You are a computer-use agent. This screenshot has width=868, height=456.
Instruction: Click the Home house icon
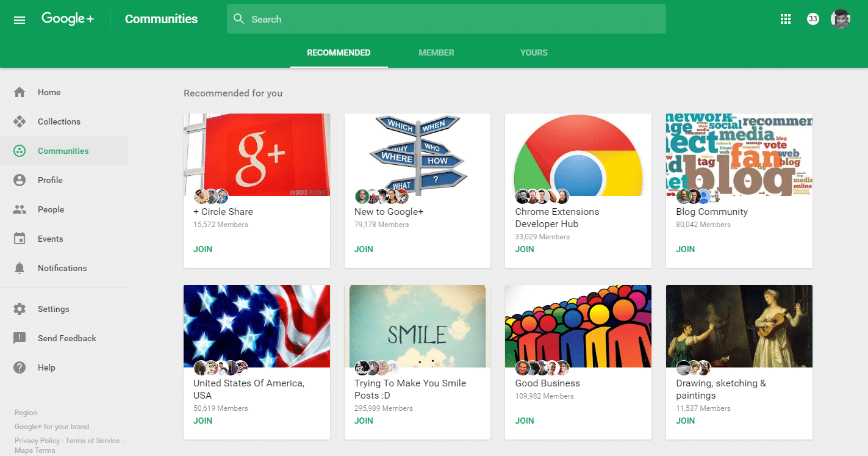(20, 92)
